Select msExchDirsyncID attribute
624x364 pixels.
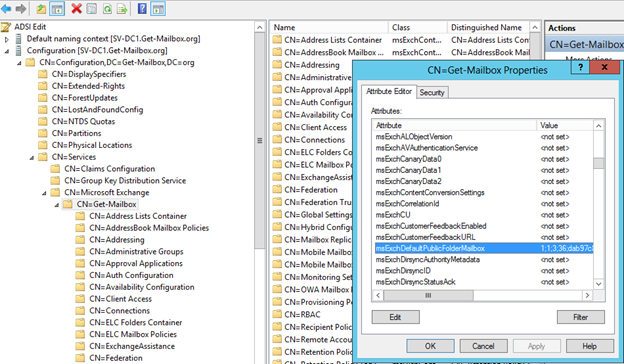coord(484,271)
